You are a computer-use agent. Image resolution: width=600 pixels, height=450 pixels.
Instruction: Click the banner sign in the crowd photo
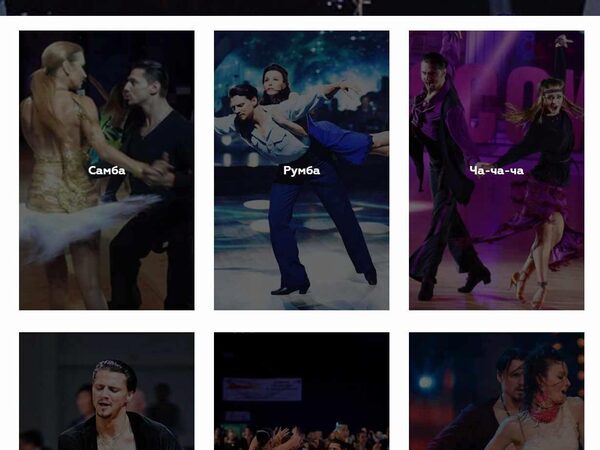point(262,389)
